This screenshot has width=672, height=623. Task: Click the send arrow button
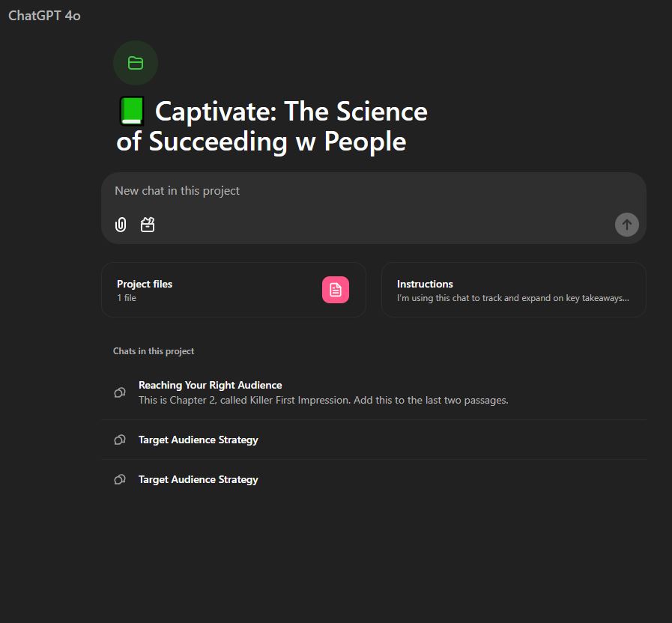(626, 225)
